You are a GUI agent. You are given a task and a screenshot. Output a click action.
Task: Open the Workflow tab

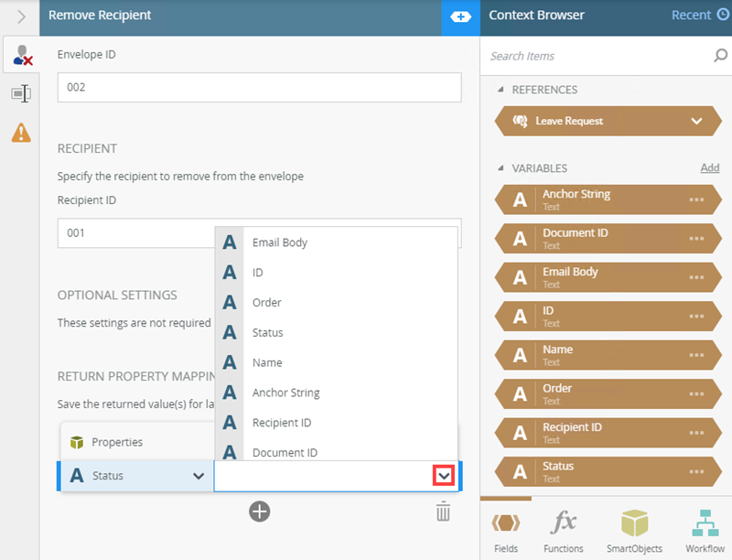pyautogui.click(x=705, y=531)
